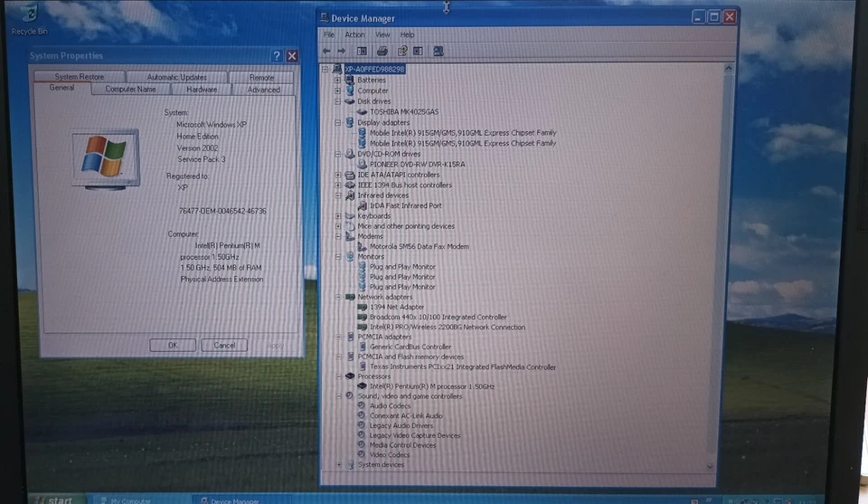Switch to the Hardware tab

(x=202, y=90)
